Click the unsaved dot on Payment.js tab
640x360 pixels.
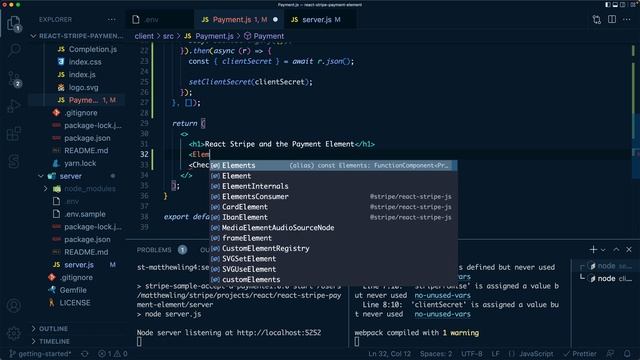276,20
